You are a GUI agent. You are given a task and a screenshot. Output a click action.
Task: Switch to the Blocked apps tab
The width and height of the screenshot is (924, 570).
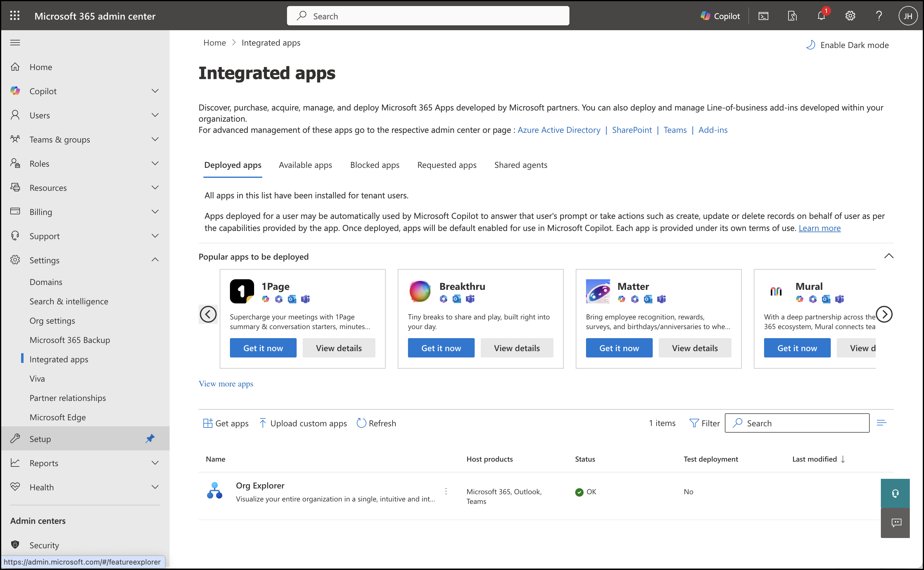point(374,165)
